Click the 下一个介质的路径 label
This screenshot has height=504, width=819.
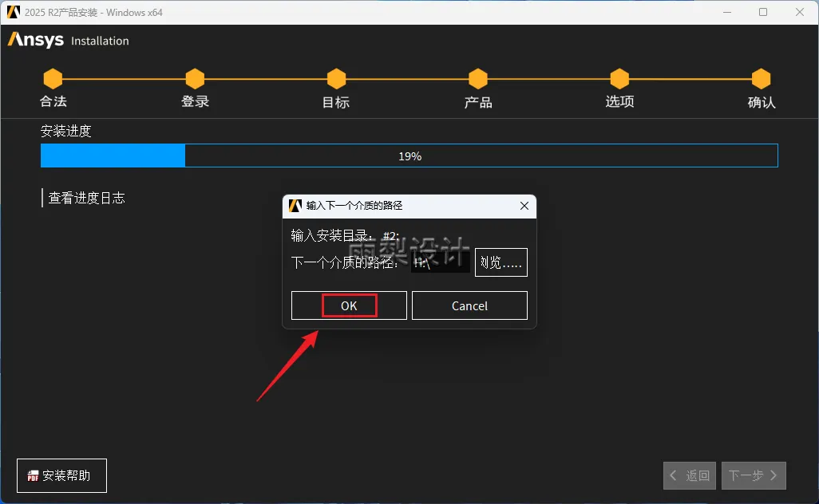(344, 262)
